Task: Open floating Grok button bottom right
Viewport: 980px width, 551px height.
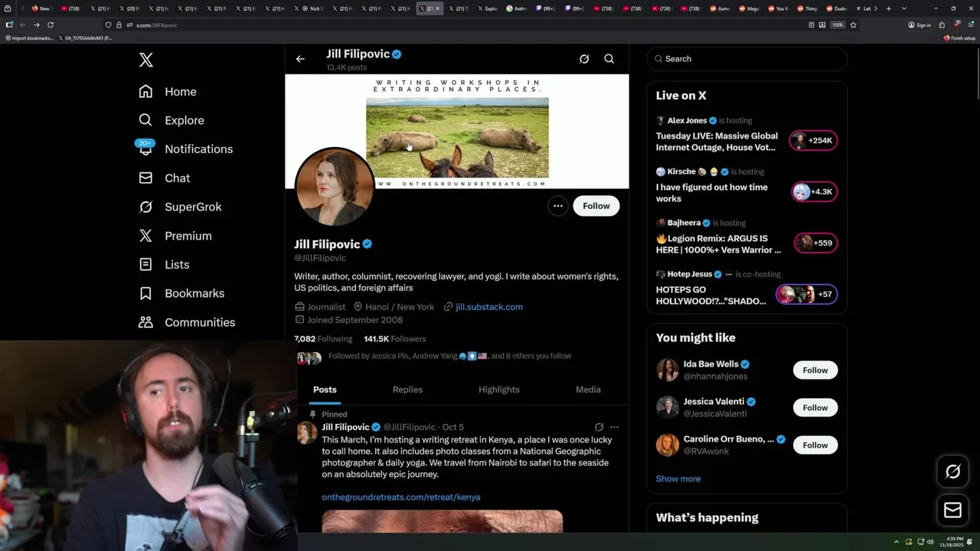Action: point(952,472)
